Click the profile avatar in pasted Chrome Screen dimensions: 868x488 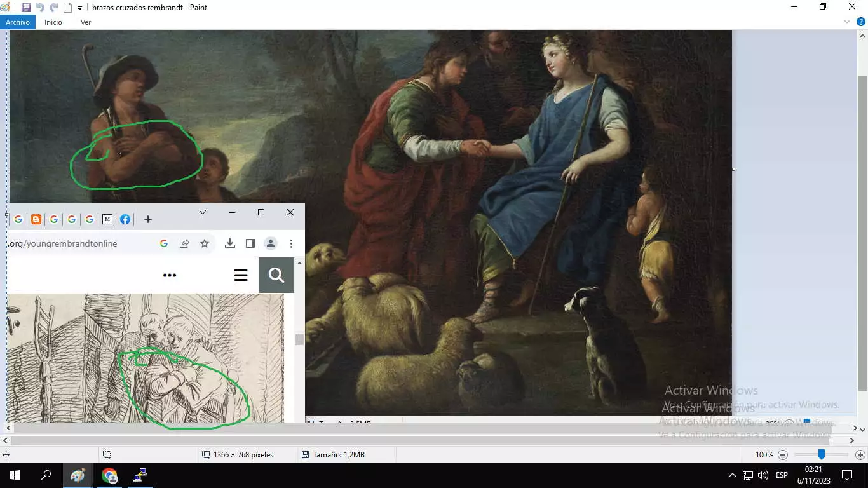(271, 243)
